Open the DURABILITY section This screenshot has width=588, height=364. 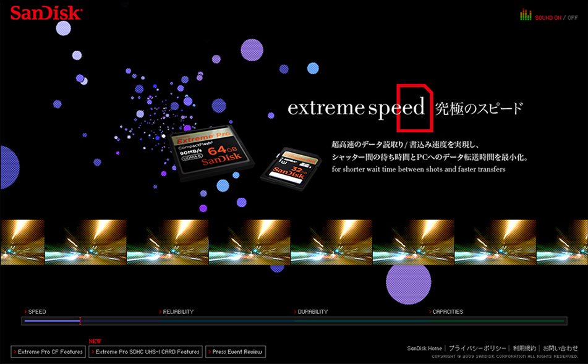tap(312, 312)
